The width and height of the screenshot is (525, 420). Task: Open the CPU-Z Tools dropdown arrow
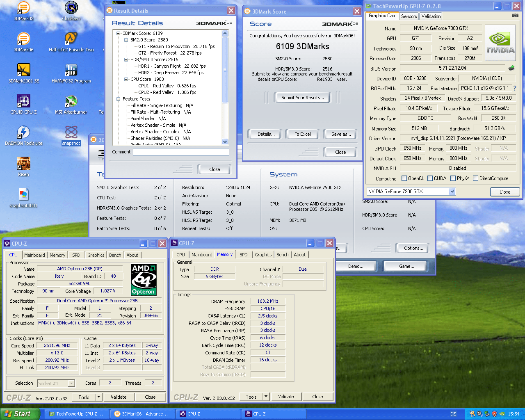click(x=98, y=397)
